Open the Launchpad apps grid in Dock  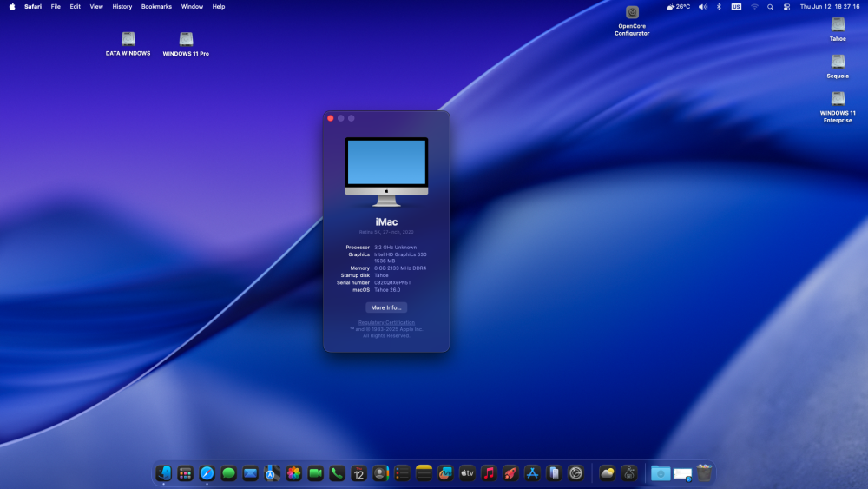pyautogui.click(x=185, y=473)
